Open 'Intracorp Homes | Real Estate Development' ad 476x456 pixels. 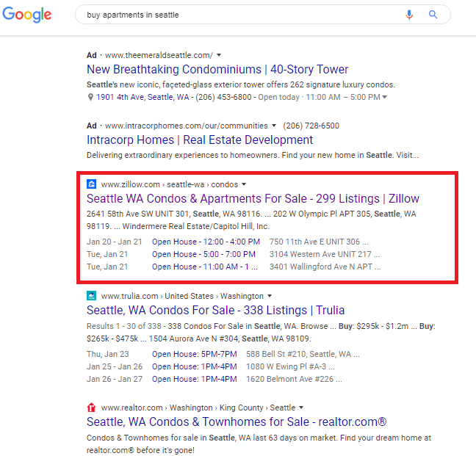pyautogui.click(x=200, y=140)
